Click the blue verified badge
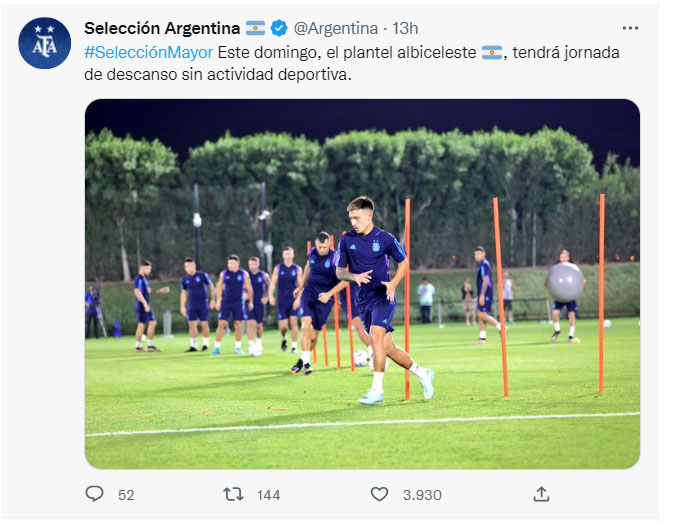This screenshot has width=682, height=524. tap(279, 28)
